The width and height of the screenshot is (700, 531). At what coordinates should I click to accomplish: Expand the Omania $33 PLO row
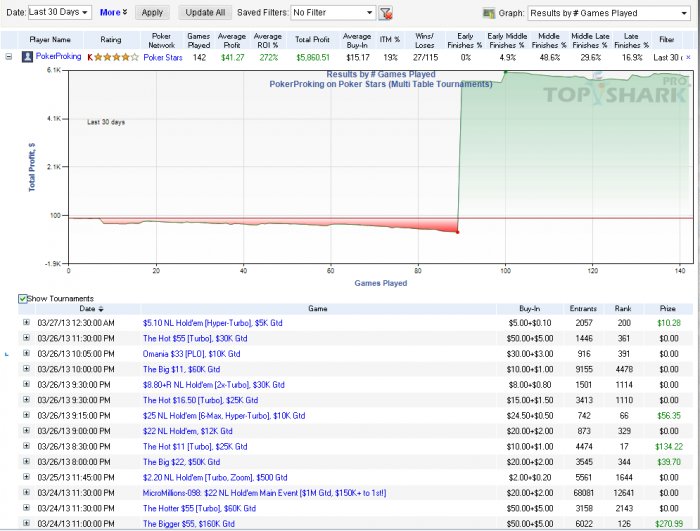coord(27,354)
